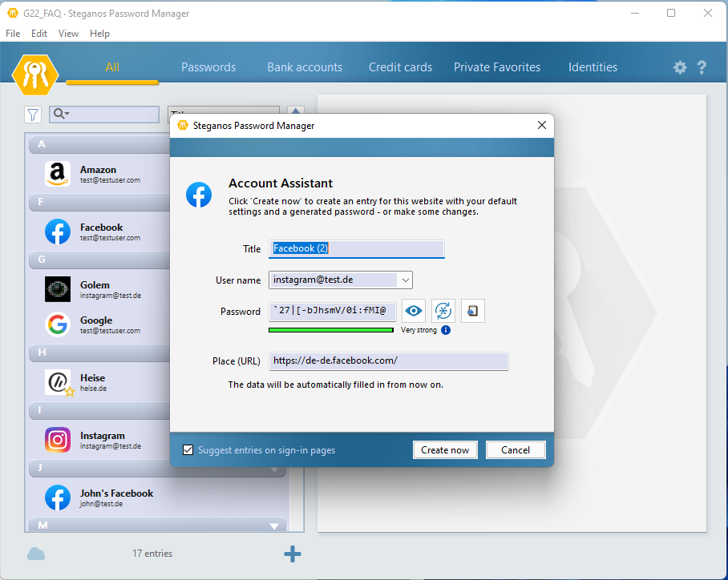This screenshot has height=580, width=728.
Task: Generate a new random password
Action: [x=443, y=311]
